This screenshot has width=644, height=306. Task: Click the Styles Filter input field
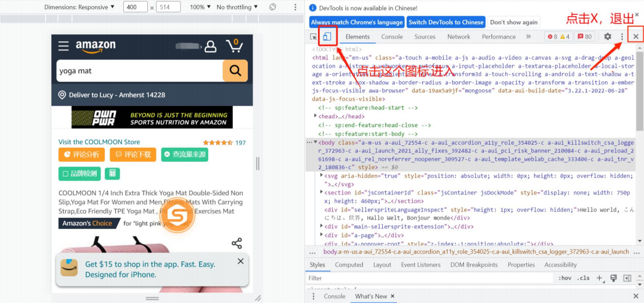[x=429, y=278]
